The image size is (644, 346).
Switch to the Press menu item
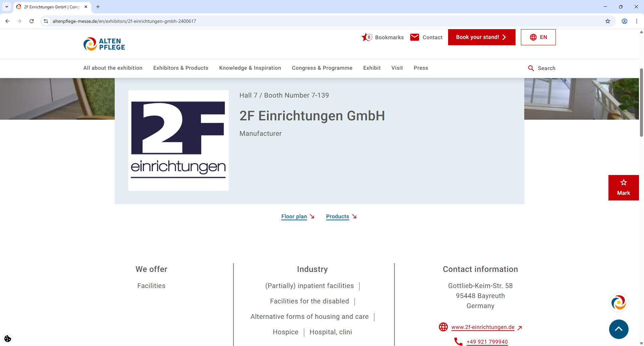[x=421, y=68]
